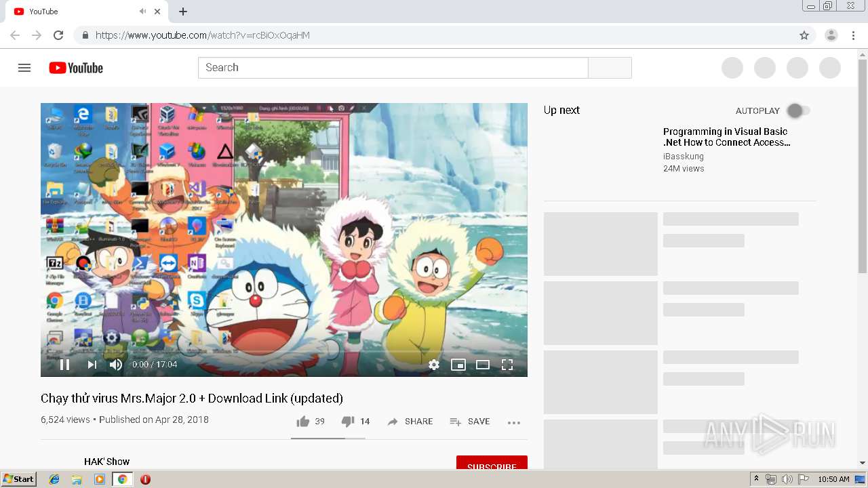Switch to theater mode
The image size is (868, 488).
click(483, 365)
